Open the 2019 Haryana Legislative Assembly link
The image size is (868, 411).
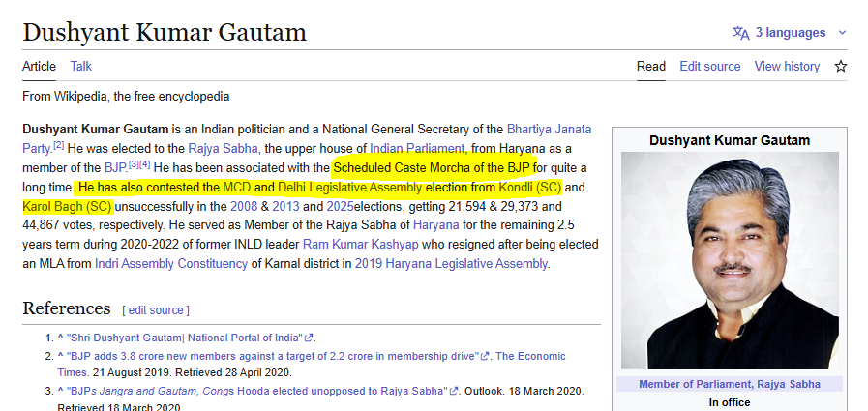[x=451, y=264]
